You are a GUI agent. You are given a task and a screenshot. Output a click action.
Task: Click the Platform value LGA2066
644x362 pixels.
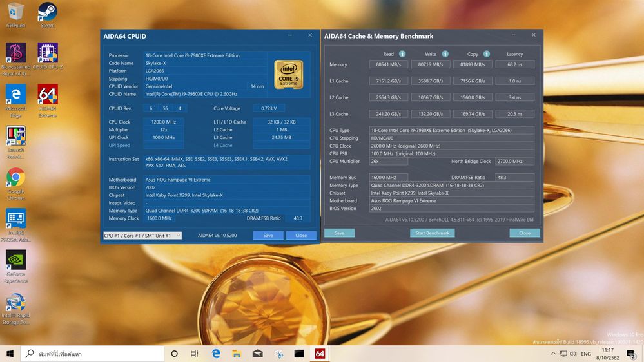(x=205, y=71)
